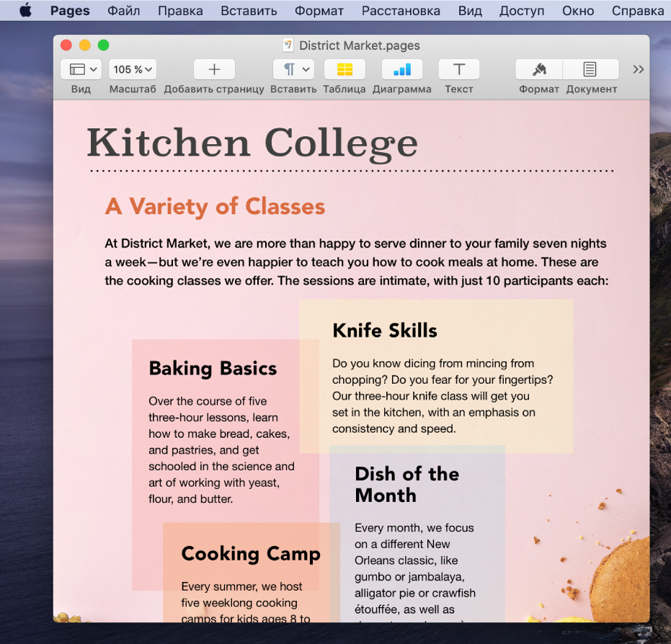Open the Правка menu
This screenshot has width=671, height=644.
click(x=180, y=11)
